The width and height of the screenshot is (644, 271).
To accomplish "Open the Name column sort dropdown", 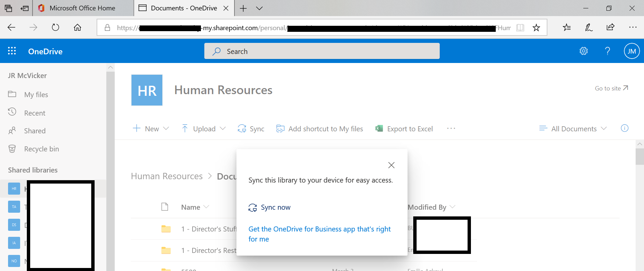I will [206, 207].
